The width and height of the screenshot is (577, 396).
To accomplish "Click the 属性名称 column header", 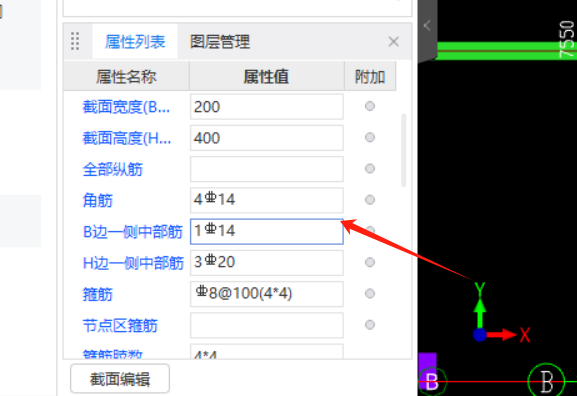I will pyautogui.click(x=126, y=77).
